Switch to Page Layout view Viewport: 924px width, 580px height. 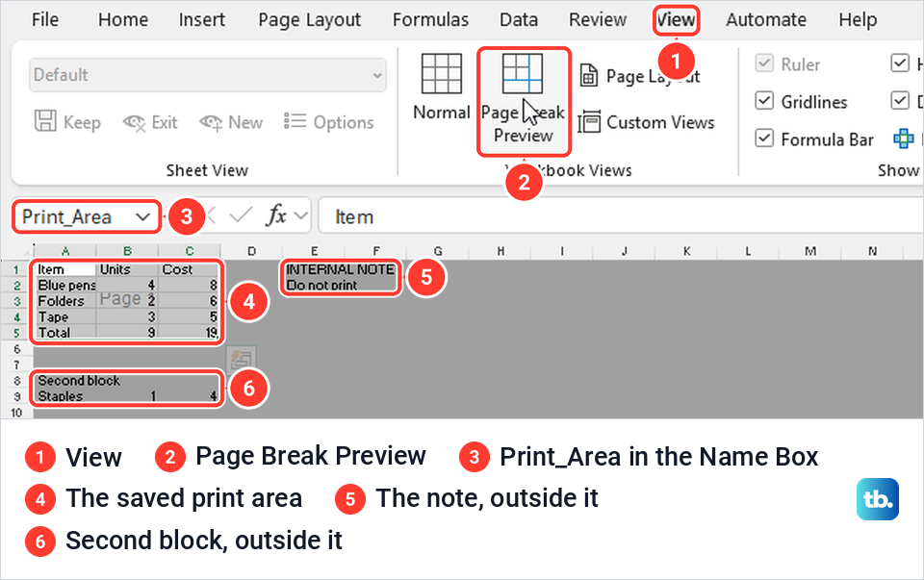coord(639,76)
